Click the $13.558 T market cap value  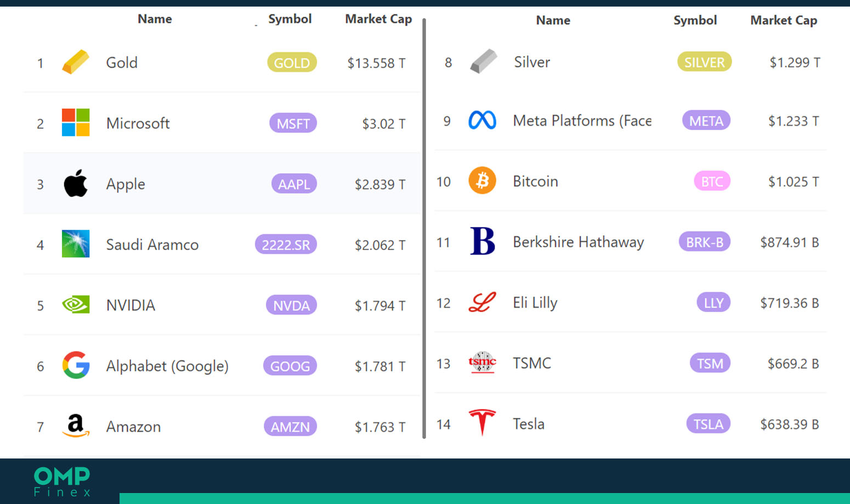pos(376,63)
